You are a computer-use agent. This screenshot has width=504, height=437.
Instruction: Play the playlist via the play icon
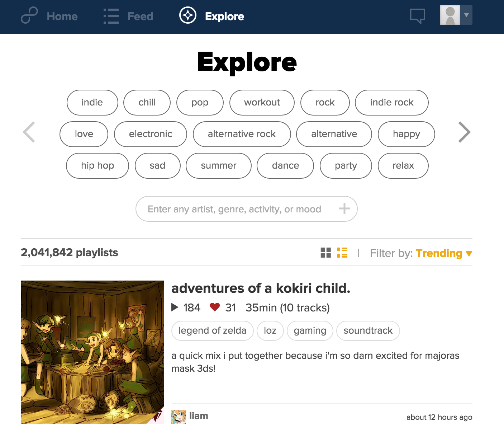[x=175, y=307]
